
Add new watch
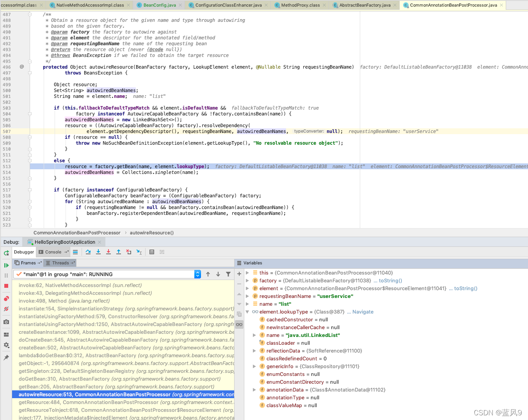point(239,274)
